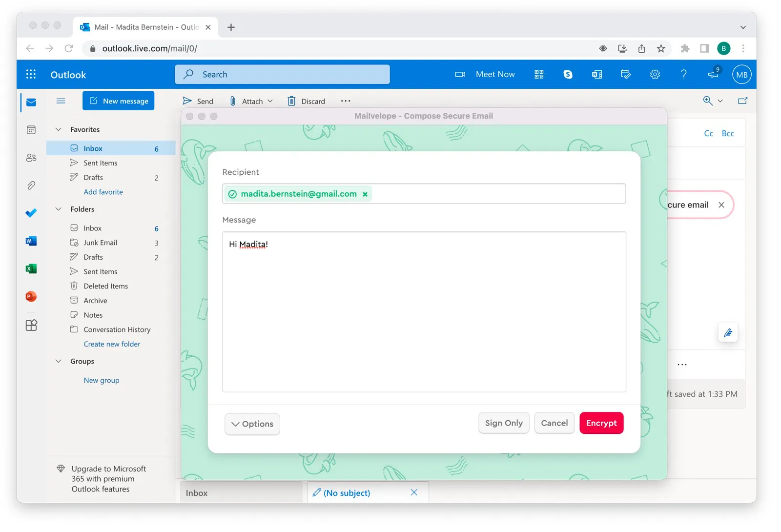Open the People view icon
This screenshot has width=781, height=532.
(31, 157)
